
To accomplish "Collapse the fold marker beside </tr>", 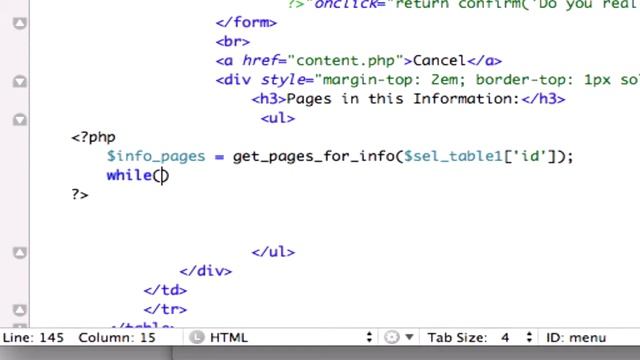I will click(20, 310).
